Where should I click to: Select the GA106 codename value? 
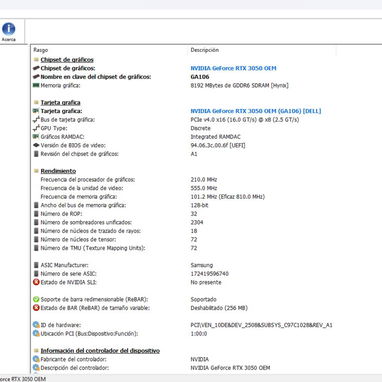point(200,77)
